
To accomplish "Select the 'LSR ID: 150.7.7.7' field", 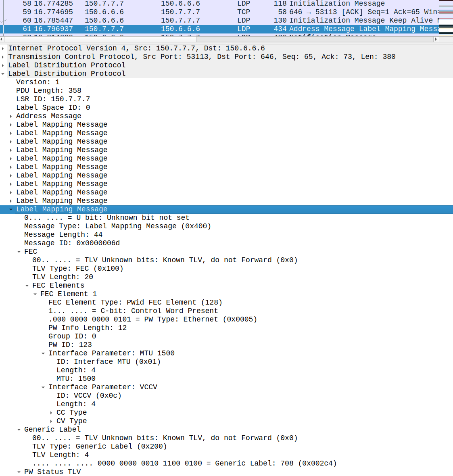I will pos(53,99).
